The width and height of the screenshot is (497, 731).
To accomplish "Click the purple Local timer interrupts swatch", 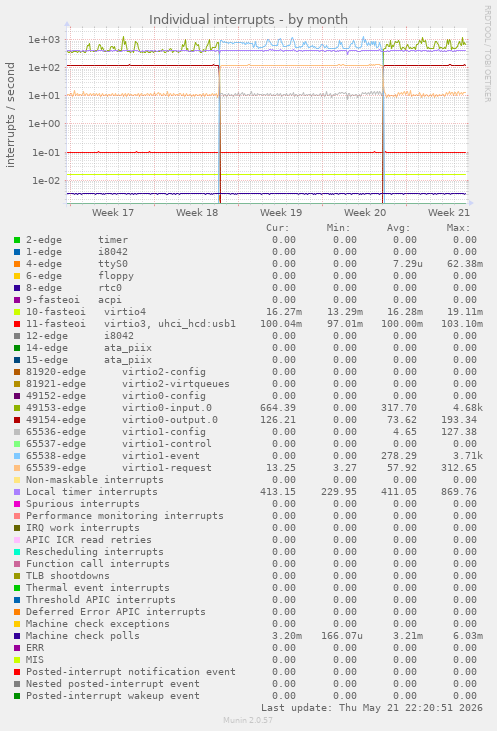I will [x=17, y=492].
